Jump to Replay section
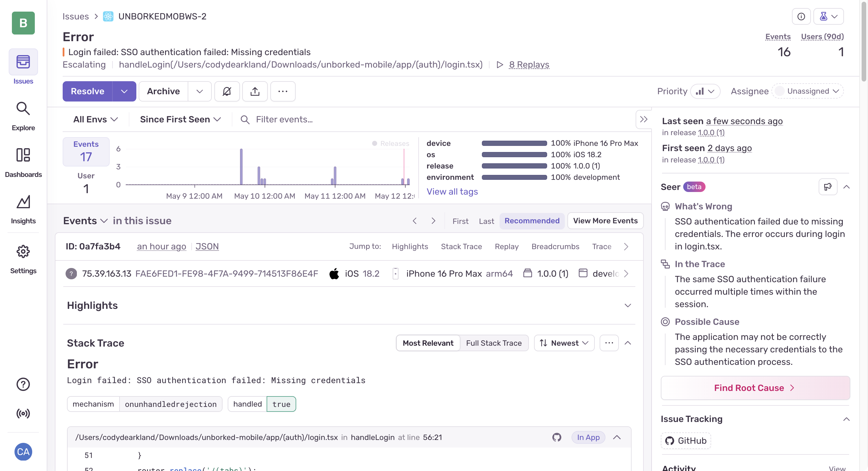This screenshot has height=471, width=868. point(507,246)
